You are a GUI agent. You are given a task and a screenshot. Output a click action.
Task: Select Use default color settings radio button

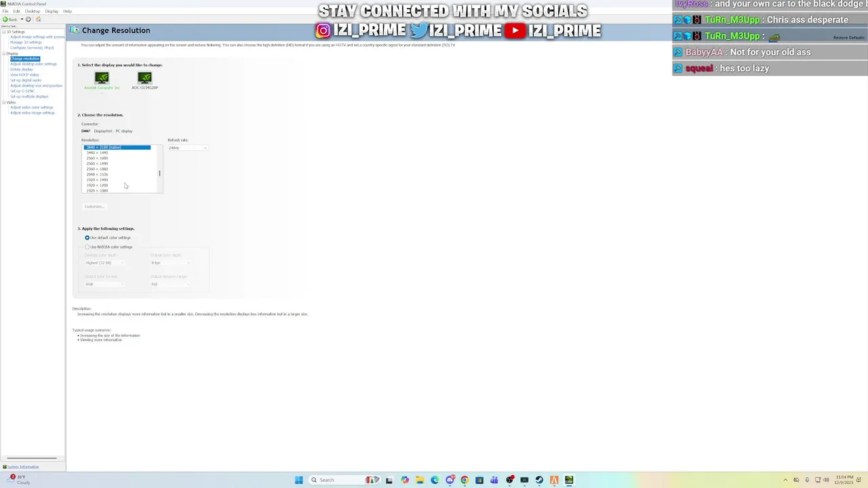(87, 238)
